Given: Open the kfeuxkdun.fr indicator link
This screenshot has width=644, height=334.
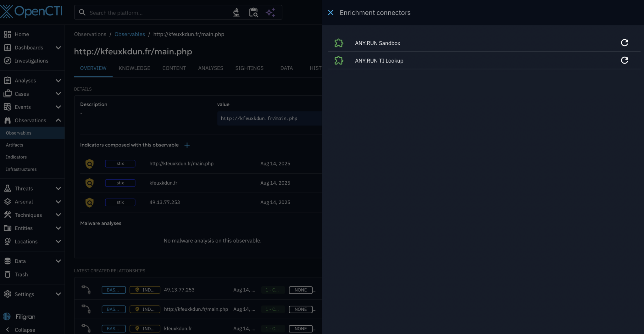Looking at the screenshot, I should [x=163, y=183].
